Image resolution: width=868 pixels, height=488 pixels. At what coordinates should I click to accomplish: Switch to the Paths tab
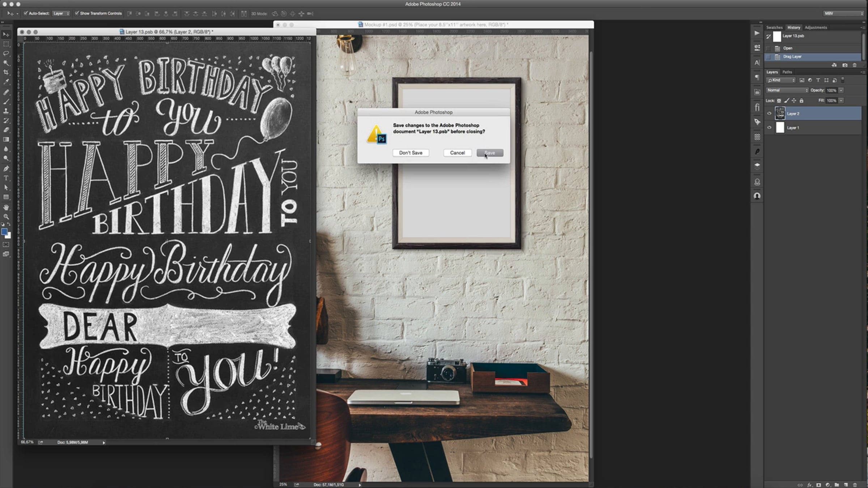click(x=787, y=72)
